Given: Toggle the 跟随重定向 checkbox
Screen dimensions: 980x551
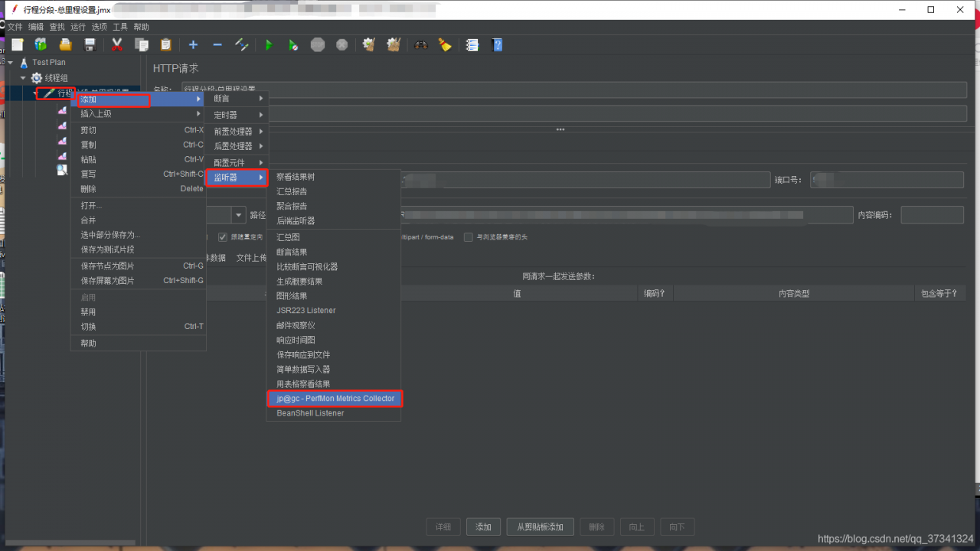Looking at the screenshot, I should 223,237.
